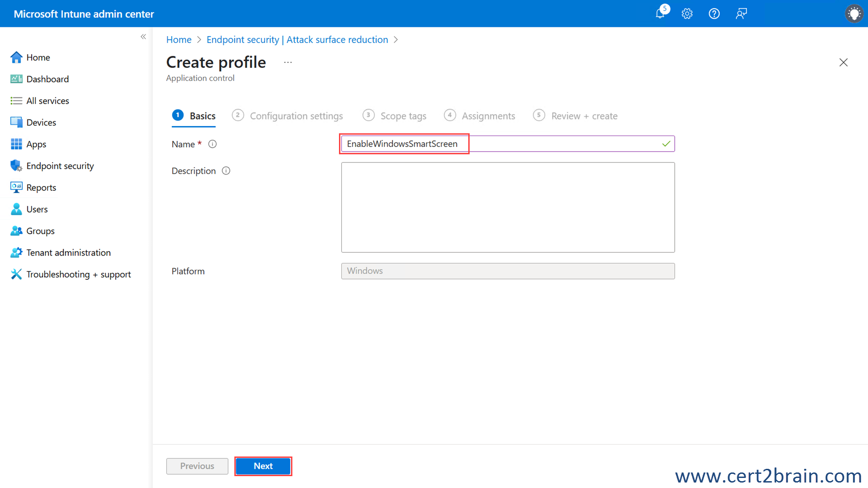Open All services menu entry

click(48, 100)
